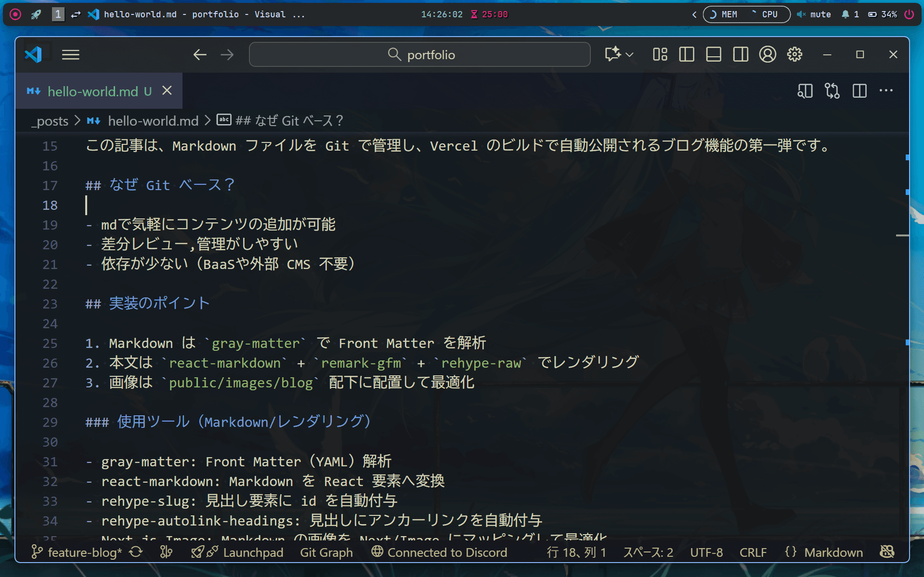Open the Manage settings gear
This screenshot has height=577, width=924.
pos(794,55)
